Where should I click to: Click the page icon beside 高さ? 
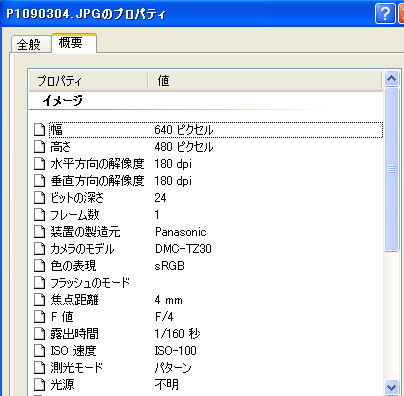point(39,147)
